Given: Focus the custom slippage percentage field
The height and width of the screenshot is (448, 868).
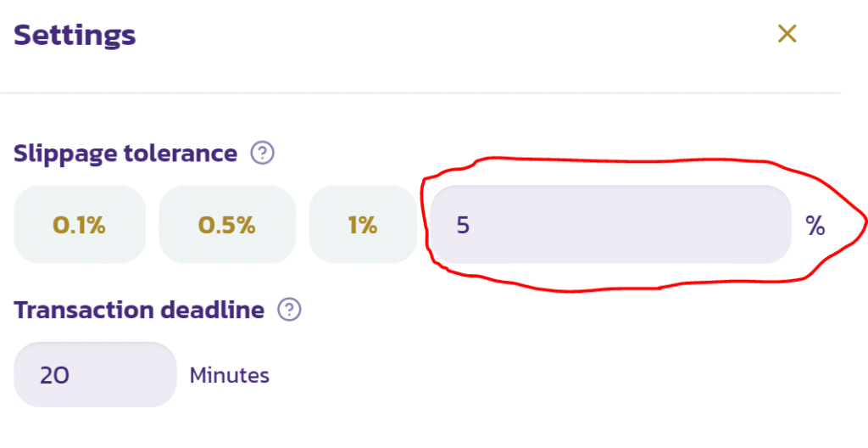Looking at the screenshot, I should point(610,225).
